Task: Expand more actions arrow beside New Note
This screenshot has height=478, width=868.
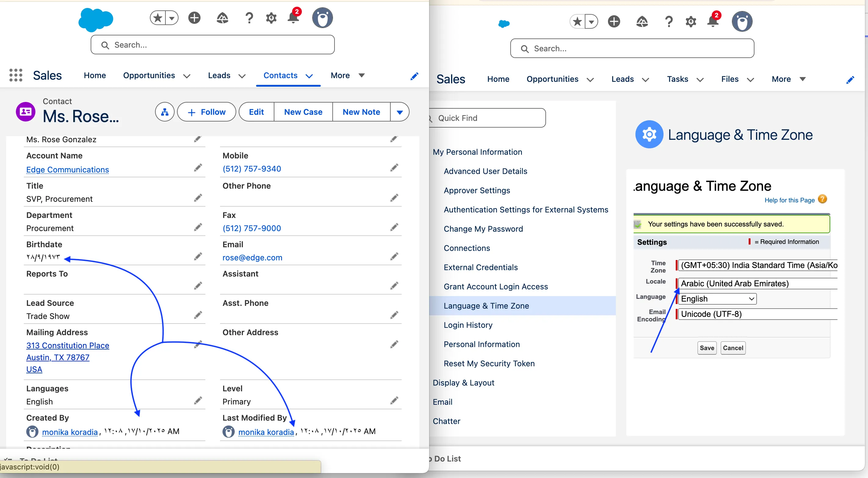Action: tap(400, 112)
